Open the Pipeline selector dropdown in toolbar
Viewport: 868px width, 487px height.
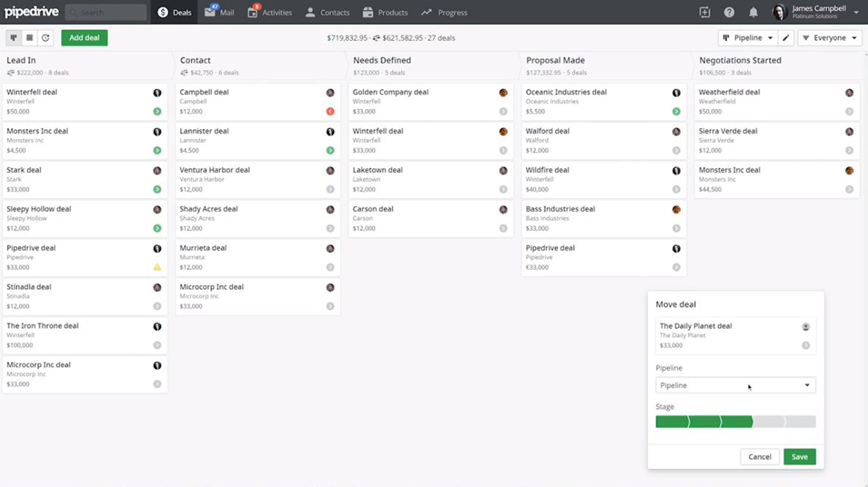(x=747, y=38)
